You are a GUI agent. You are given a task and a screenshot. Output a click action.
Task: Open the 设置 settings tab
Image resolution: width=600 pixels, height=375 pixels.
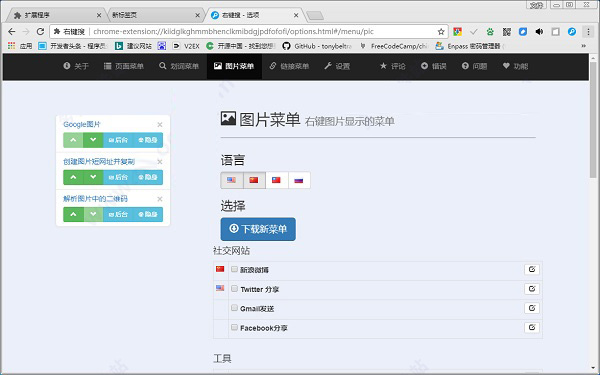pyautogui.click(x=337, y=66)
